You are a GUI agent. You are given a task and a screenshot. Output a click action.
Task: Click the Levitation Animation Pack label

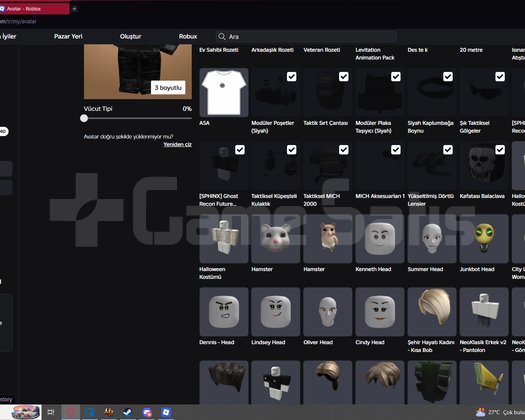pyautogui.click(x=375, y=54)
